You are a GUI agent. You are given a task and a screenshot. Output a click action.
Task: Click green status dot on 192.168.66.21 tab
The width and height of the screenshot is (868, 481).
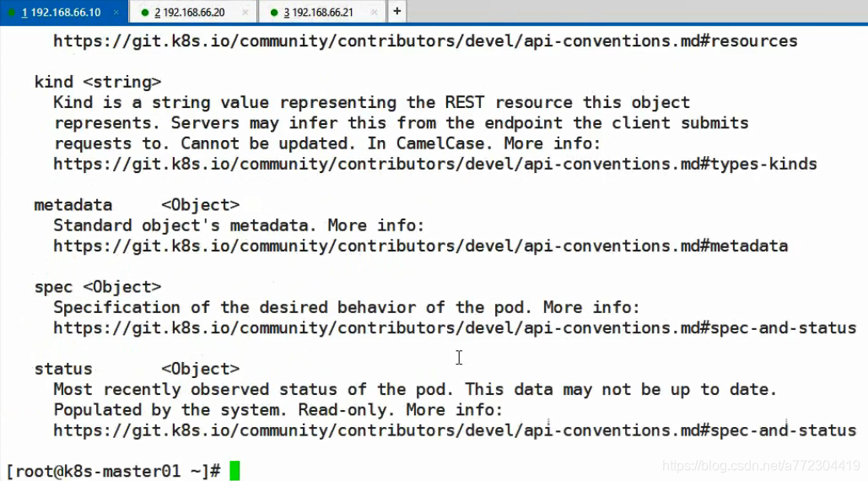point(274,12)
